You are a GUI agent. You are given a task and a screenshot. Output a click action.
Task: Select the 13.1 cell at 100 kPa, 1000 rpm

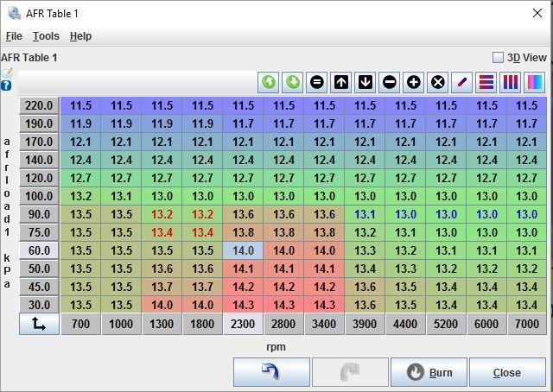(x=121, y=196)
